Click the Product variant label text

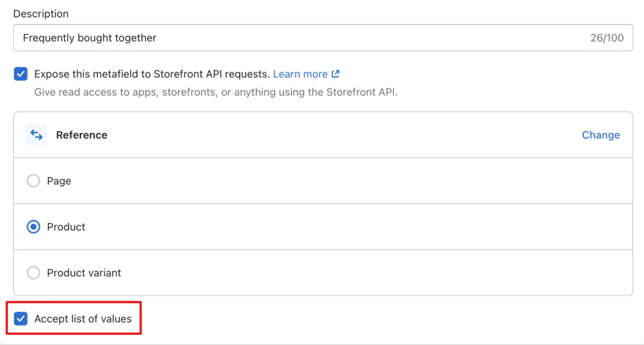[x=84, y=273]
